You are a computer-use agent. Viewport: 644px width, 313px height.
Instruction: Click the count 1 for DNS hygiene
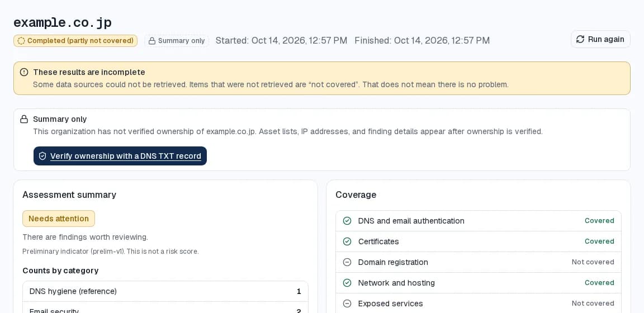point(299,292)
